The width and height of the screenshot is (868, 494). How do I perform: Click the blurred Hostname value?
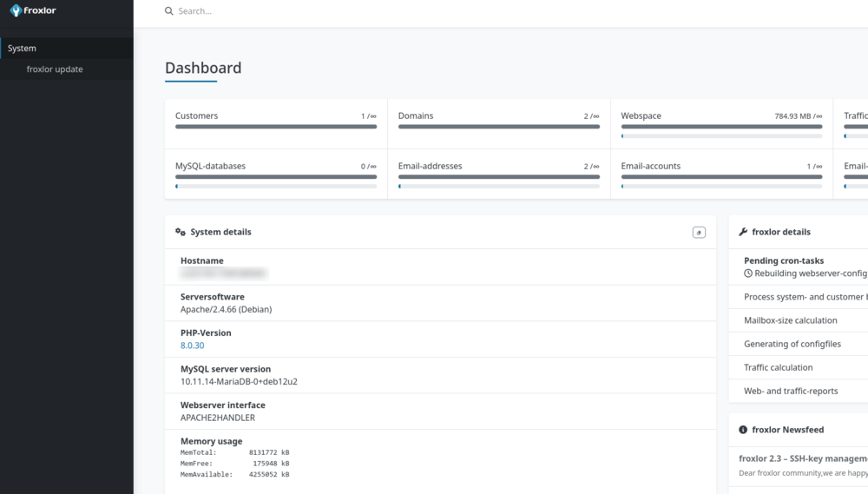pyautogui.click(x=223, y=273)
